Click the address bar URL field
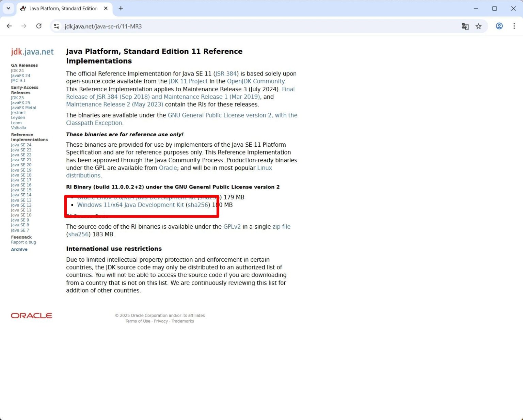The width and height of the screenshot is (523, 420). 238,26
